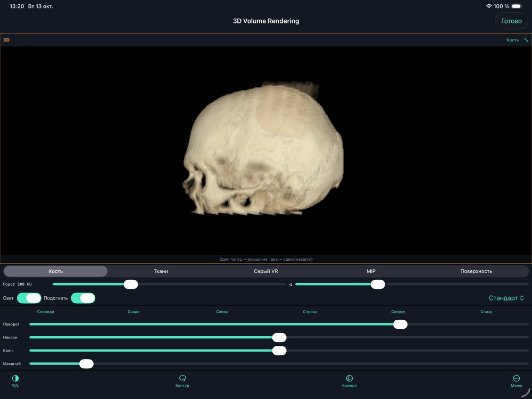Open the Меню more options
The width and height of the screenshot is (532, 399).
pyautogui.click(x=516, y=381)
